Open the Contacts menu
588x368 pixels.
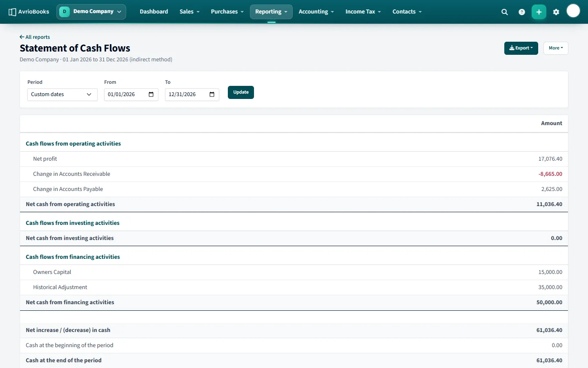pos(407,11)
